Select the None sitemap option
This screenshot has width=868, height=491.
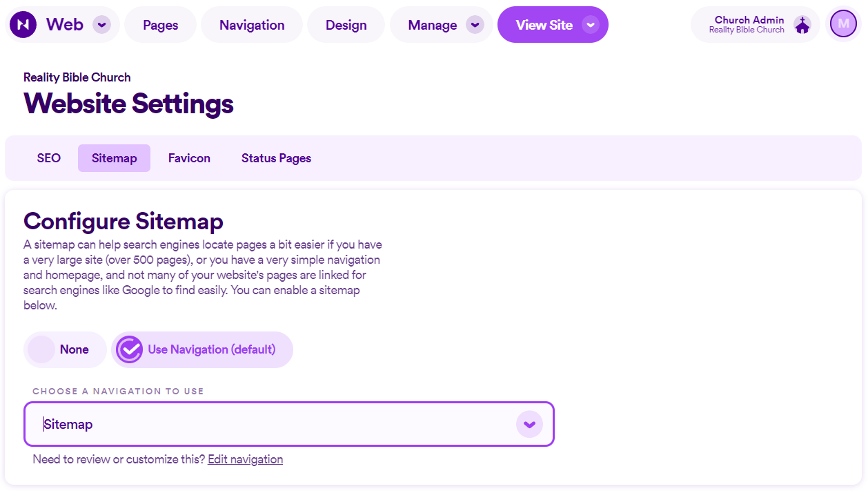click(x=65, y=349)
